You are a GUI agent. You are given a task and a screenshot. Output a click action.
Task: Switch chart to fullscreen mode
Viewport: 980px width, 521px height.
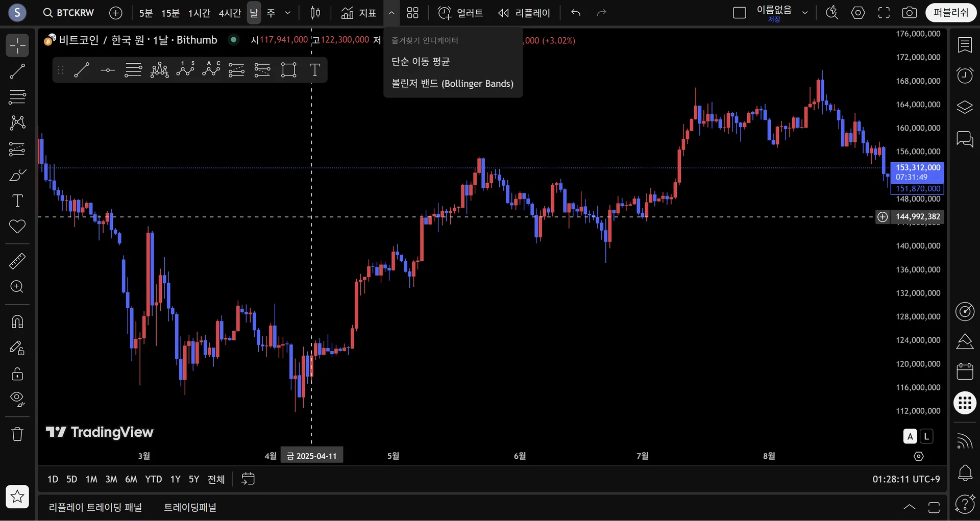[x=884, y=13]
